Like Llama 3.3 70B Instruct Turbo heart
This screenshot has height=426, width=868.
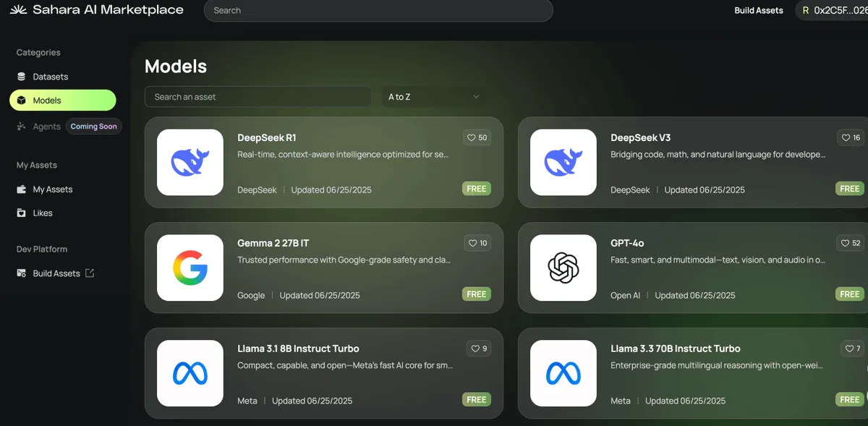point(852,349)
